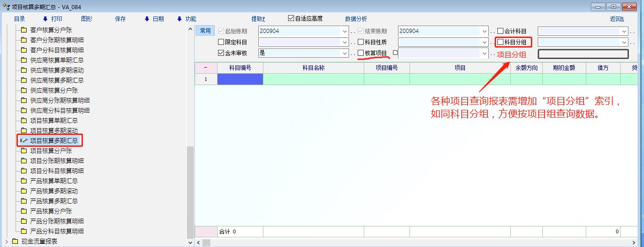
Task: Enable the 限定科目 checkbox
Action: pyautogui.click(x=221, y=42)
